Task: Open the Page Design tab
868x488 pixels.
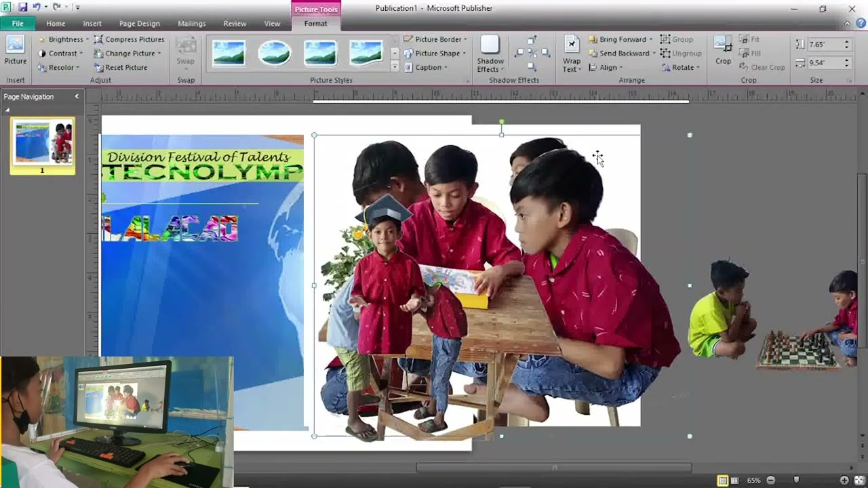Action: coord(140,23)
